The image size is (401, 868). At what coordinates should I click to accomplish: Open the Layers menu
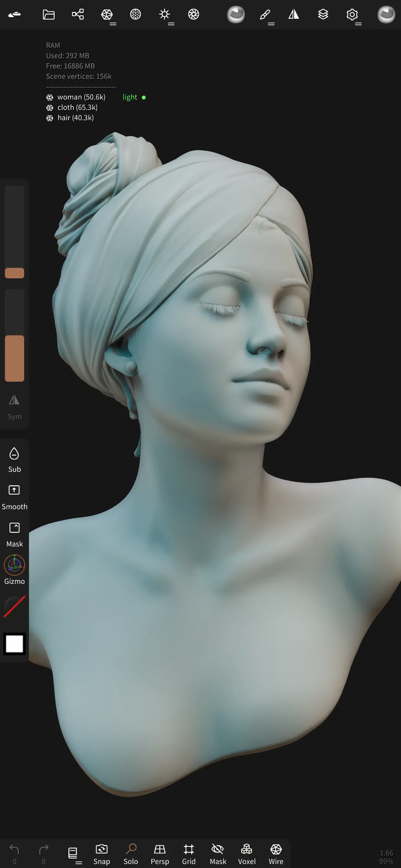[x=323, y=14]
